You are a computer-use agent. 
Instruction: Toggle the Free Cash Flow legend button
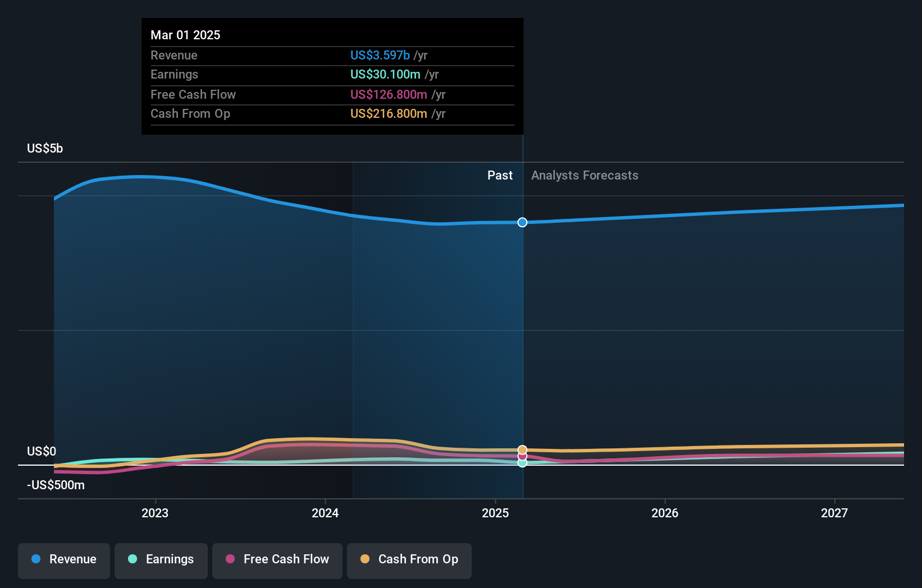click(x=277, y=561)
